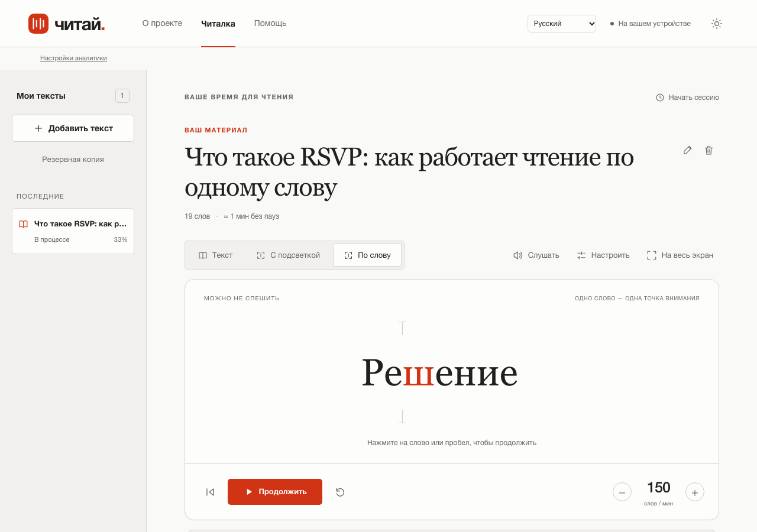Enter На весь экран fullscreen mode
This screenshot has height=532, width=757.
[680, 255]
